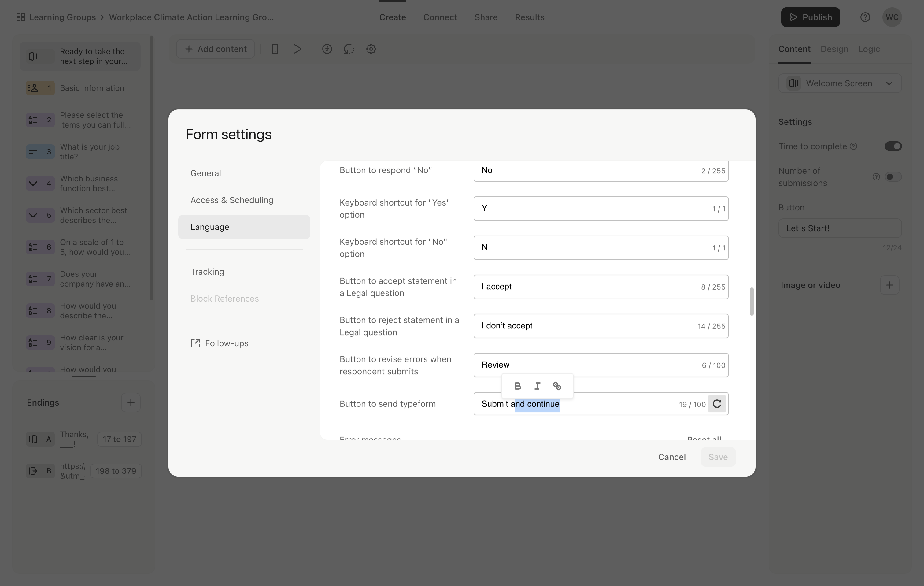Screen dimensions: 924x586
Task: Edit the 'Review' button text field
Action: pos(601,365)
